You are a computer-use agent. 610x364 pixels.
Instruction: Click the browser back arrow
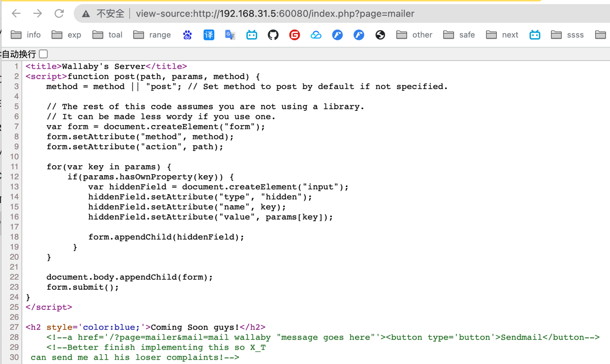click(16, 13)
